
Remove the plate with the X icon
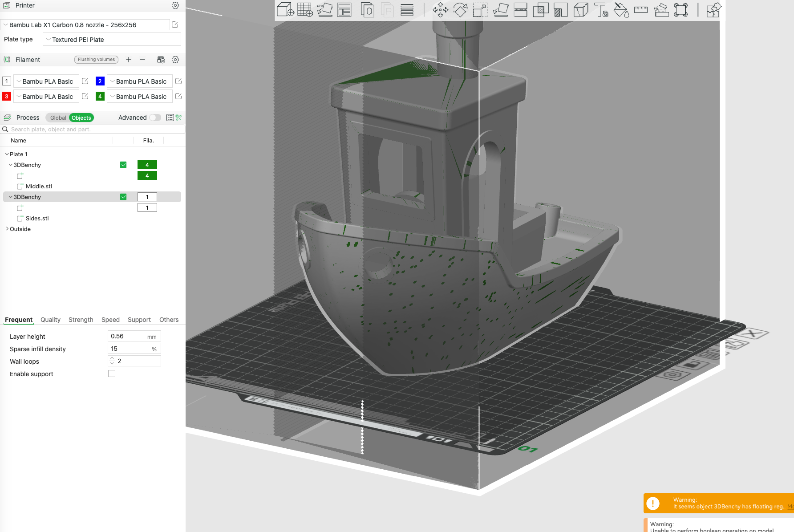pos(753,333)
